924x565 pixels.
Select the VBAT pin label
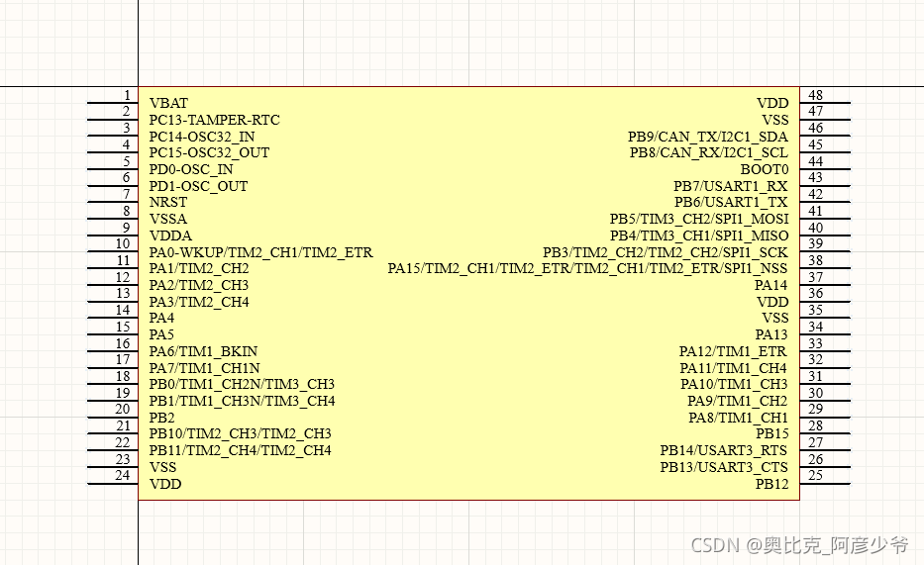(x=168, y=103)
